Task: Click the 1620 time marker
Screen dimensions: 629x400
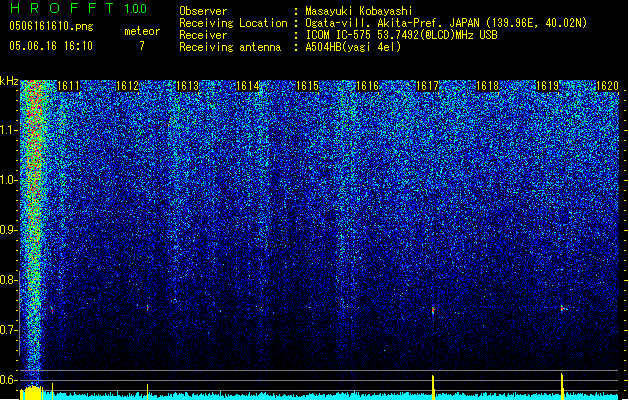Action: tap(607, 86)
